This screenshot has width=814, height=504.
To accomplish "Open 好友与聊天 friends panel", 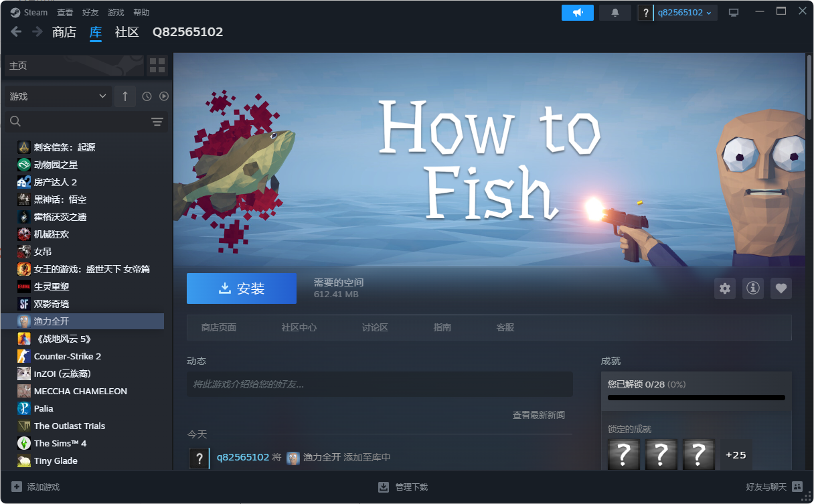I will point(774,487).
